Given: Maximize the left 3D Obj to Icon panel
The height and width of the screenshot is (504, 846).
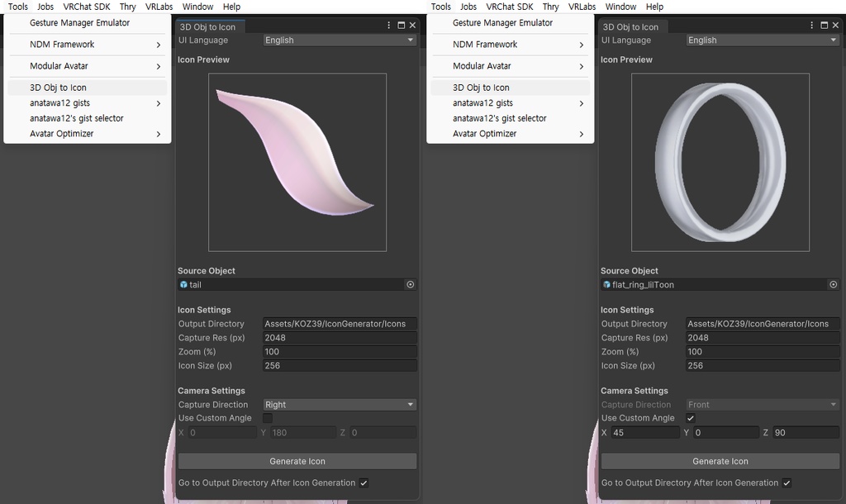Looking at the screenshot, I should [401, 26].
